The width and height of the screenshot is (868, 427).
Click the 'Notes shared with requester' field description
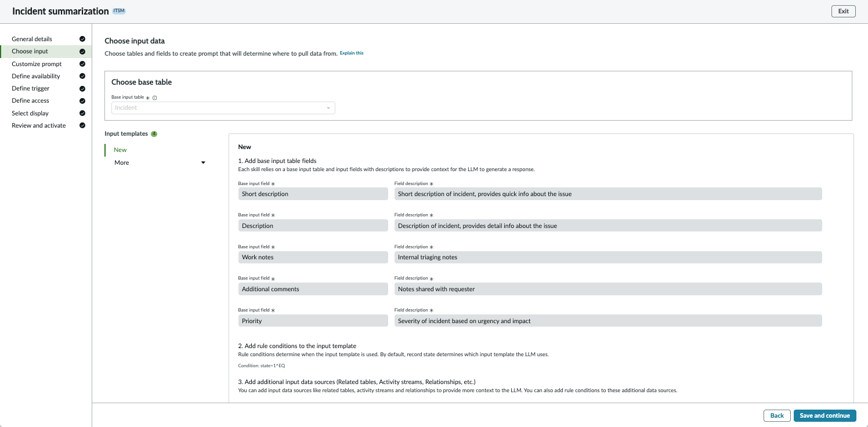pyautogui.click(x=608, y=289)
